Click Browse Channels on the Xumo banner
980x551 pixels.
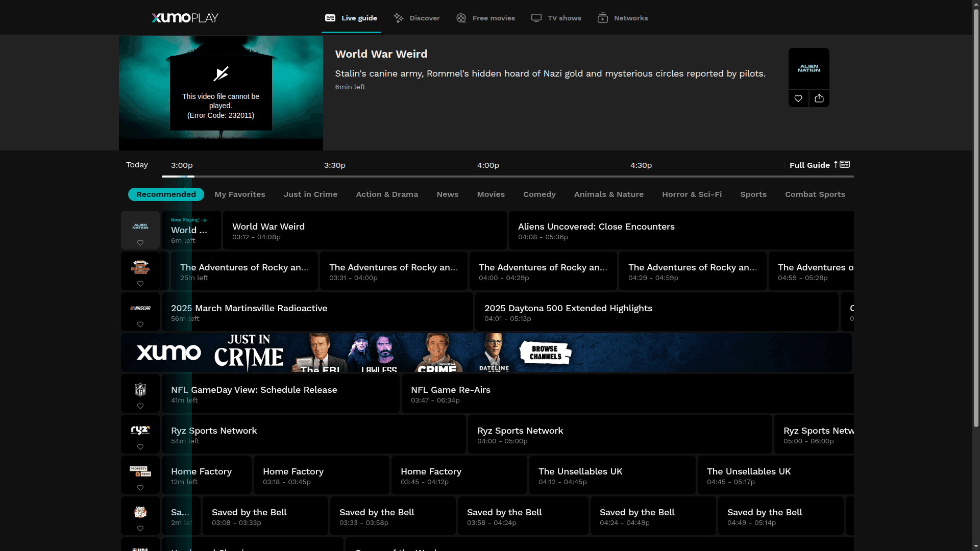[x=545, y=353]
